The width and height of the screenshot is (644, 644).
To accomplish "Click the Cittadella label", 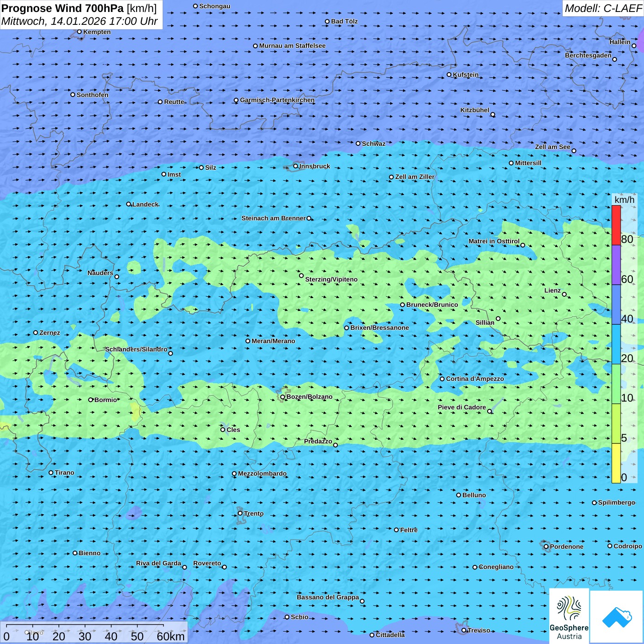I will coord(391,635).
